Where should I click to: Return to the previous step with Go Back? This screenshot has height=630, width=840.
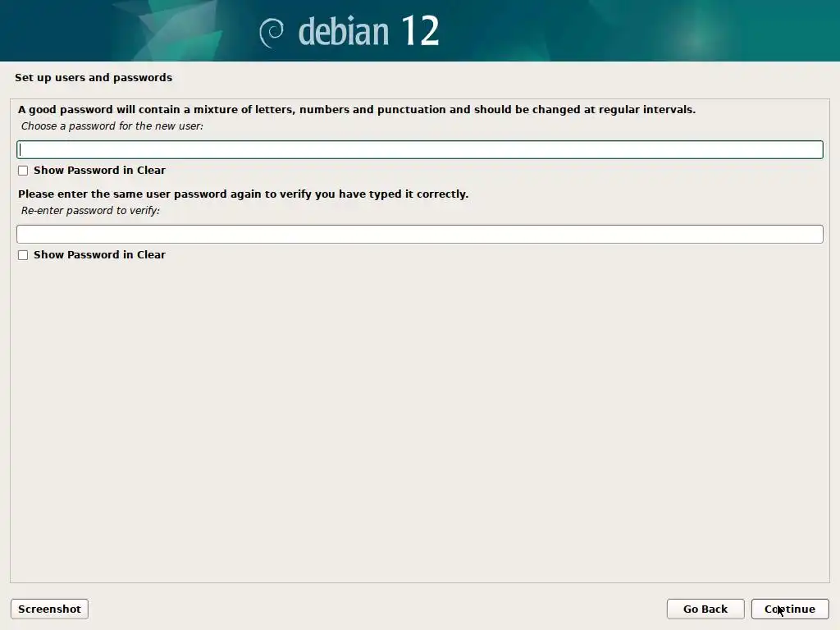705,609
